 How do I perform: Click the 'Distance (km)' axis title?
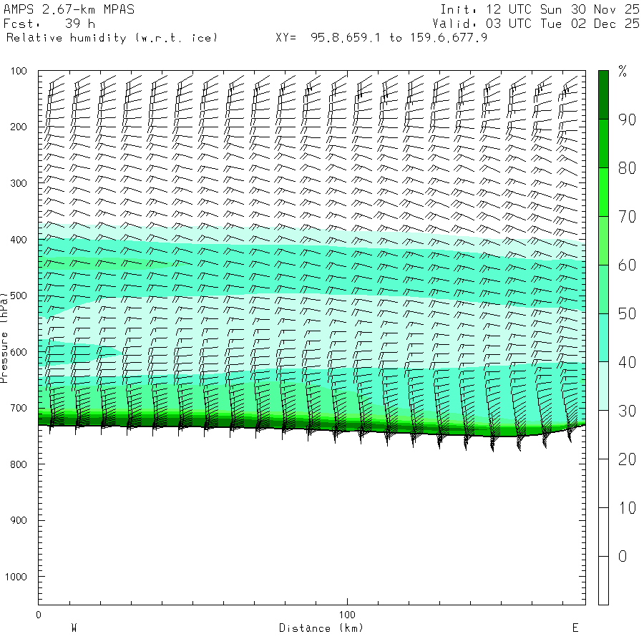tap(321, 628)
